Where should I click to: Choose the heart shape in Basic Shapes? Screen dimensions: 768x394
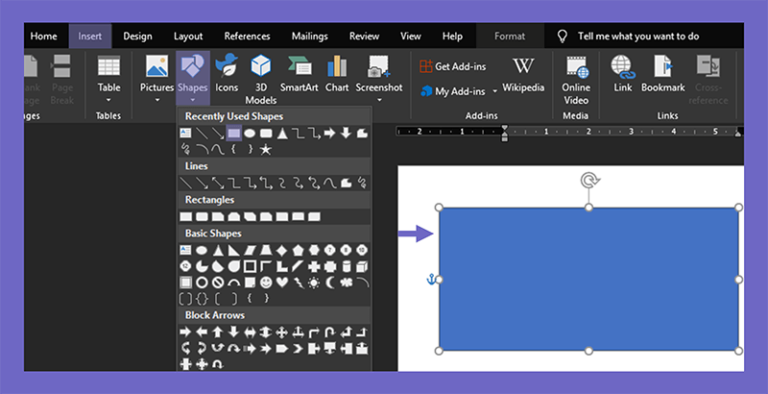(282, 283)
